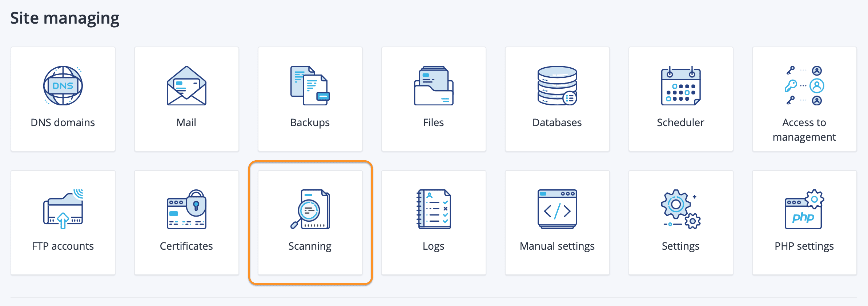Screen dimensions: 868x306
Task: Click the "Site managing" heading
Action: pos(65,18)
